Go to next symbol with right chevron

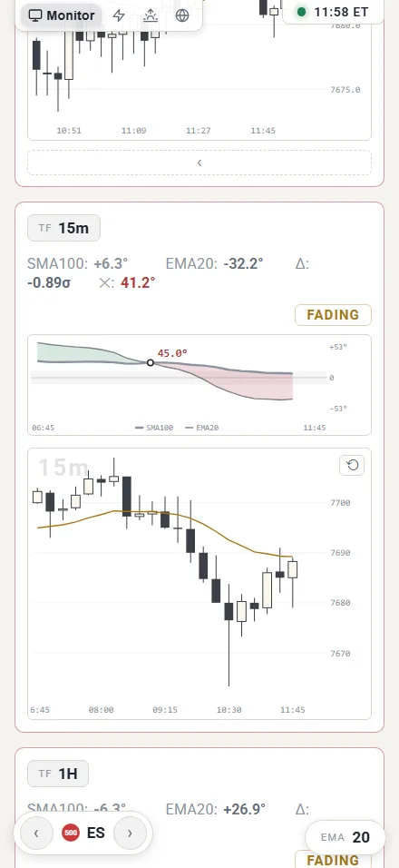tap(130, 833)
